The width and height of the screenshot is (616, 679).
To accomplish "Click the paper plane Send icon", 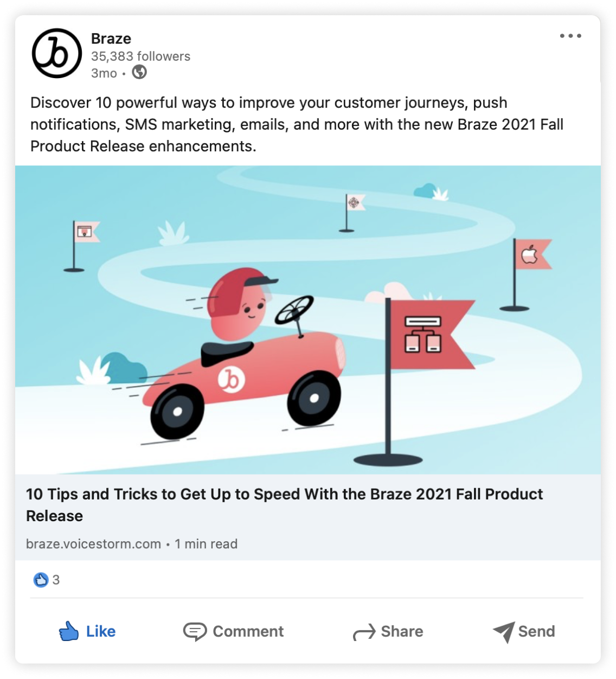I will click(504, 632).
